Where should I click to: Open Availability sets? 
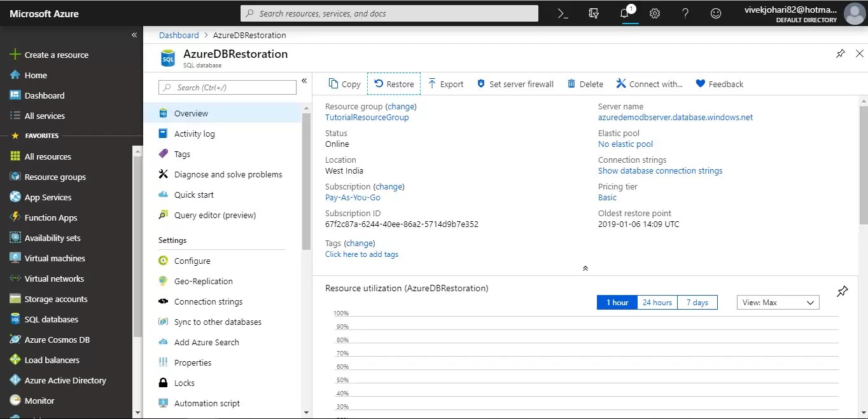pos(45,238)
